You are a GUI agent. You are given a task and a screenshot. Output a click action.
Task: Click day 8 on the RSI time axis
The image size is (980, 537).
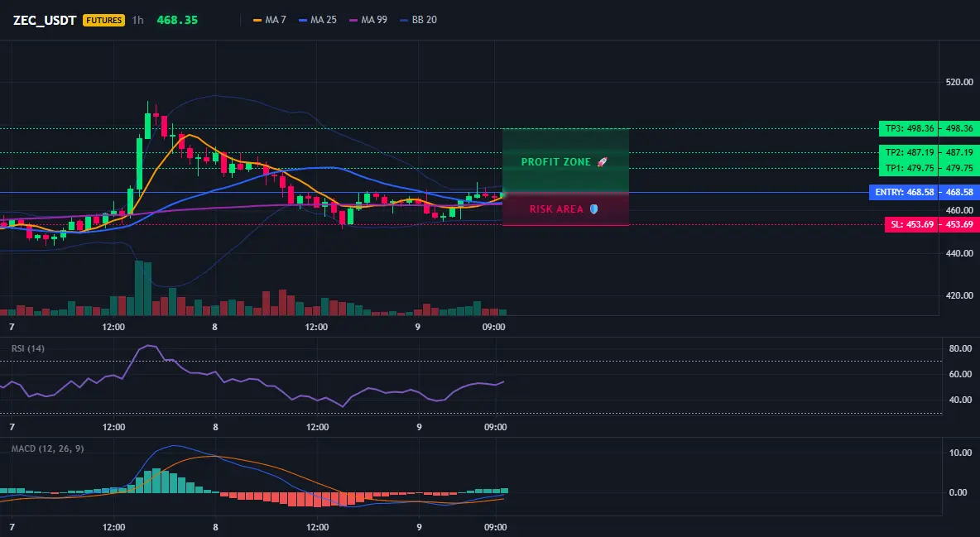click(x=216, y=427)
